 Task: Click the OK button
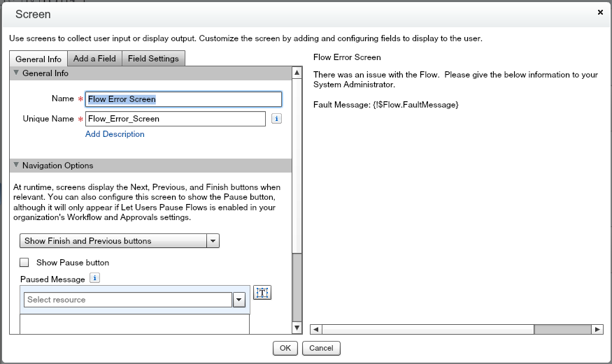(285, 348)
